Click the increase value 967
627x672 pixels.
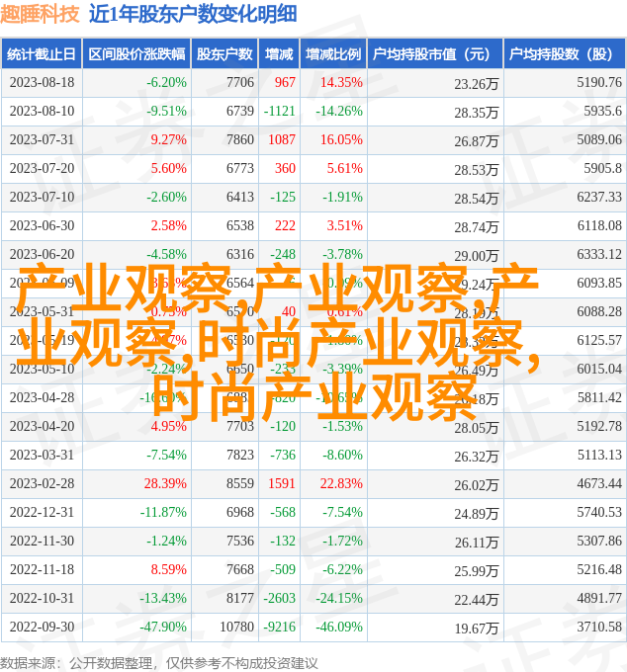tap(285, 82)
